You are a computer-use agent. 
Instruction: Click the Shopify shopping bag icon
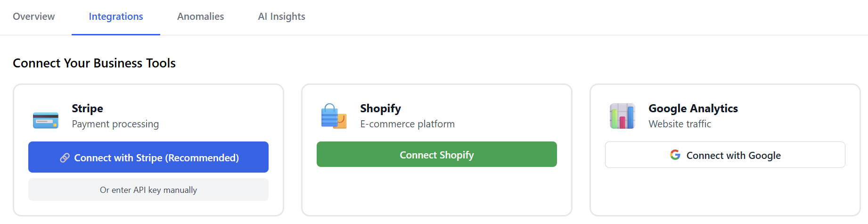(x=334, y=116)
